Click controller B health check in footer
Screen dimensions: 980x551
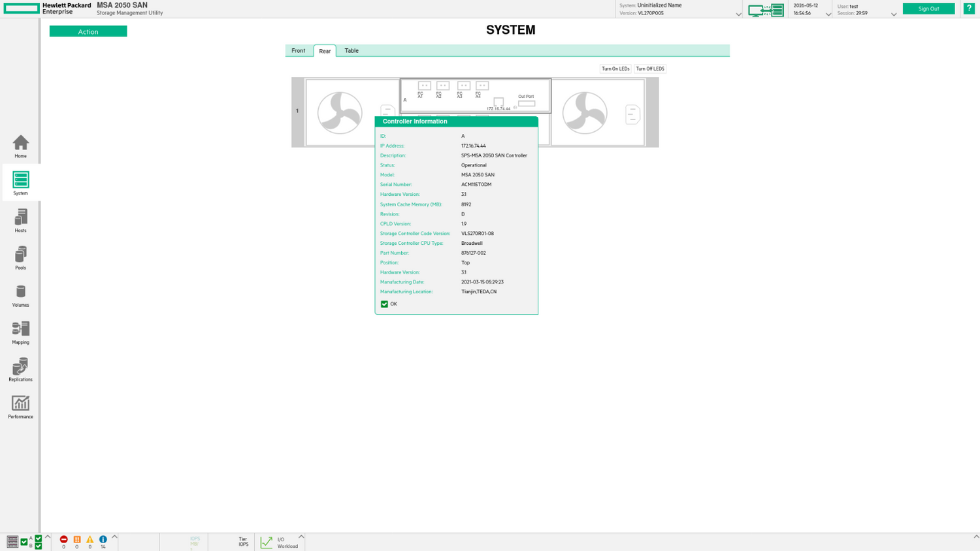coord(39,546)
